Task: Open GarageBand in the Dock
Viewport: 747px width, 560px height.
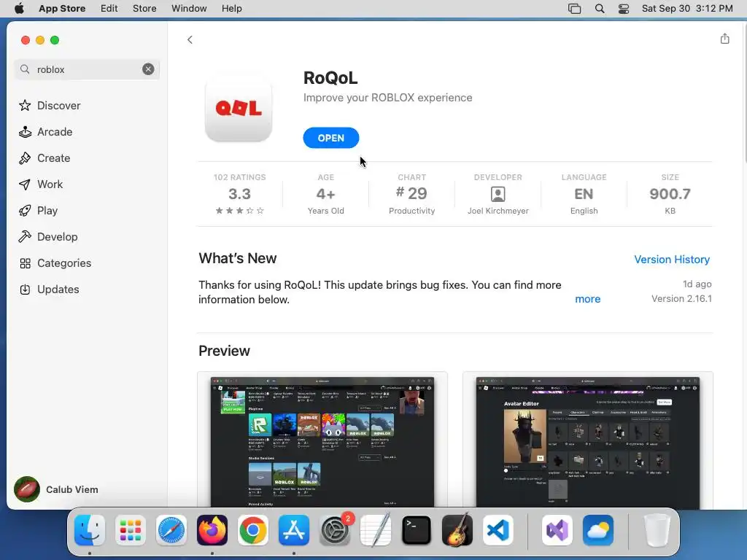Action: point(457,530)
